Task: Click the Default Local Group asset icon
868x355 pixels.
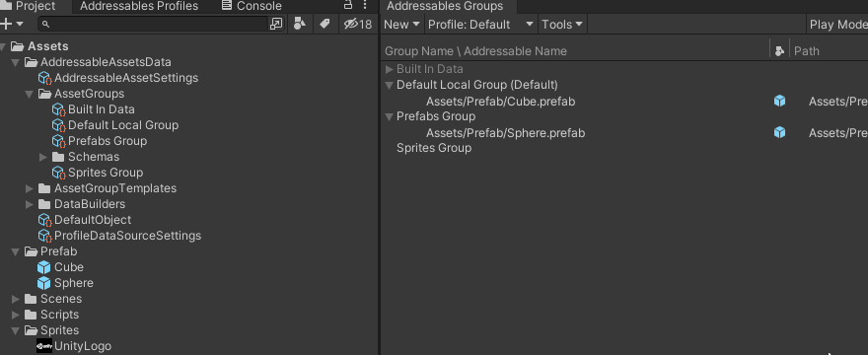Action: tap(58, 125)
